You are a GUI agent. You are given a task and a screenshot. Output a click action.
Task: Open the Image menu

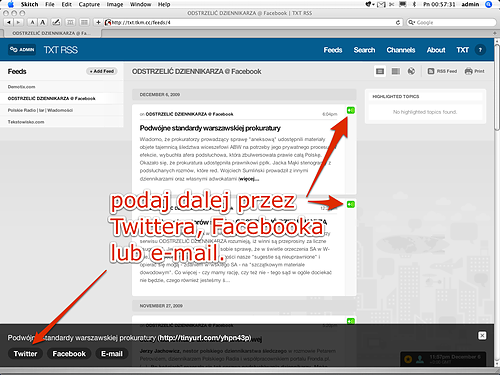tap(115, 4)
